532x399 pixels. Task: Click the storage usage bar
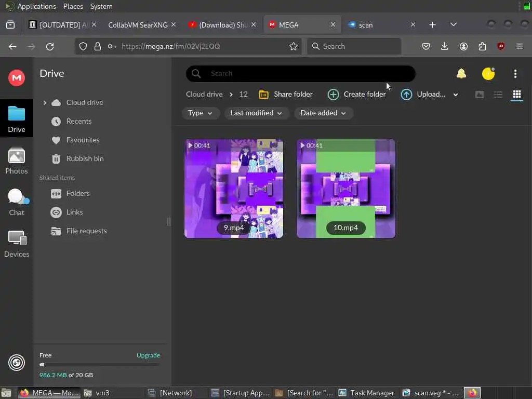pyautogui.click(x=99, y=365)
